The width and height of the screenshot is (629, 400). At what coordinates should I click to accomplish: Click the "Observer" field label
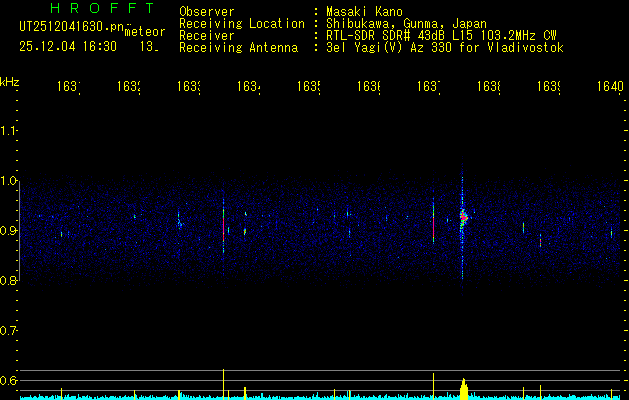[207, 12]
